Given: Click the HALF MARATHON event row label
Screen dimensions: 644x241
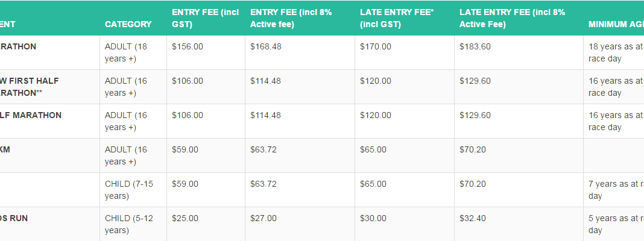Looking at the screenshot, I should tap(31, 115).
